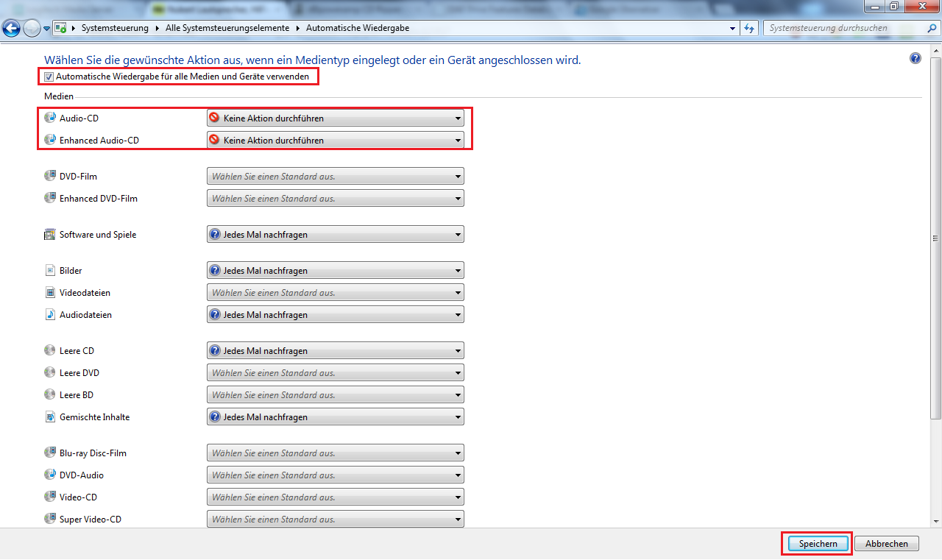Click the Speichern button

(x=818, y=544)
